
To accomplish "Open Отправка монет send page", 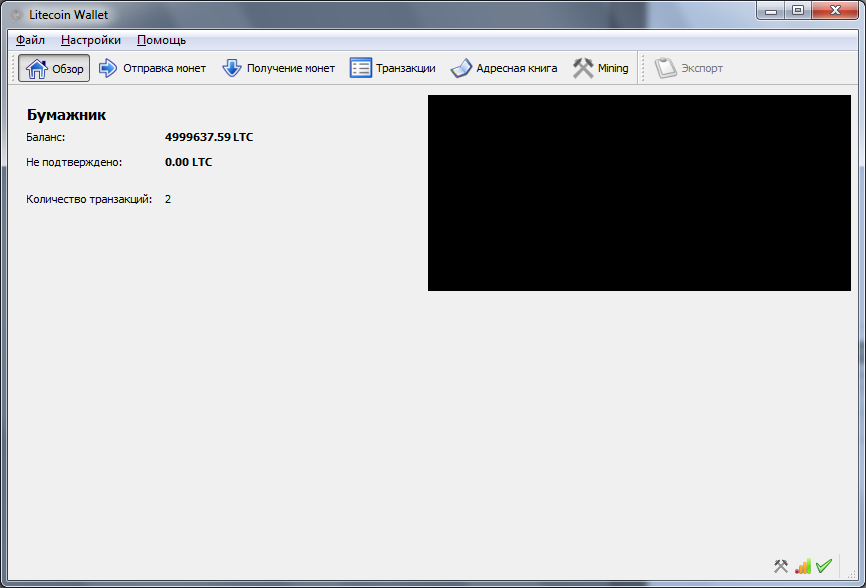I will (152, 68).
